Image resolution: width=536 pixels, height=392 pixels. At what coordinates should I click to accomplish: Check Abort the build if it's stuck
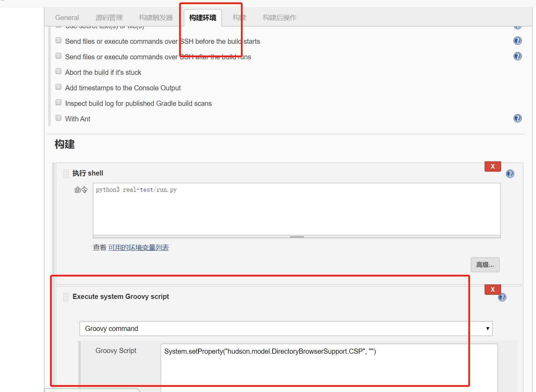coord(59,71)
